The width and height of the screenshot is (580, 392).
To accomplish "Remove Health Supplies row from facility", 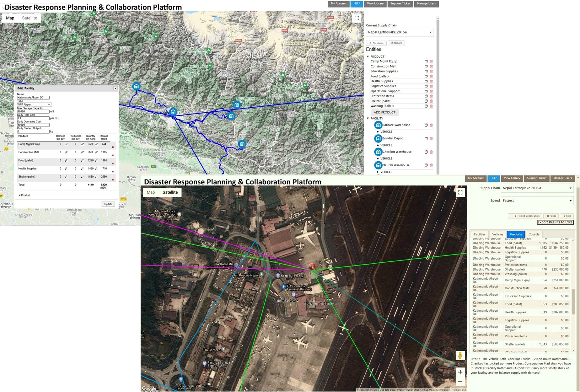I will (113, 172).
